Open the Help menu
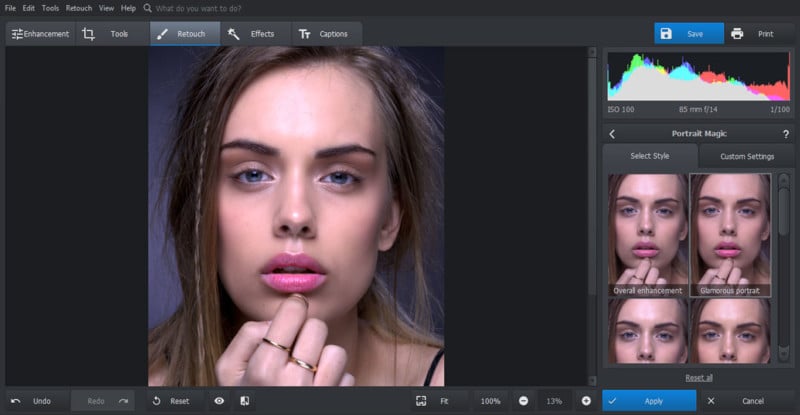800x415 pixels. pyautogui.click(x=128, y=8)
